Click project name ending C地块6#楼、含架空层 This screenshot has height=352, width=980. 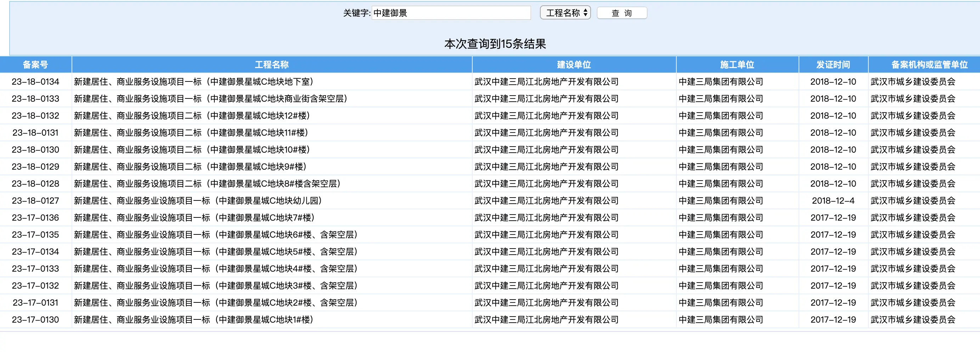[x=217, y=234]
